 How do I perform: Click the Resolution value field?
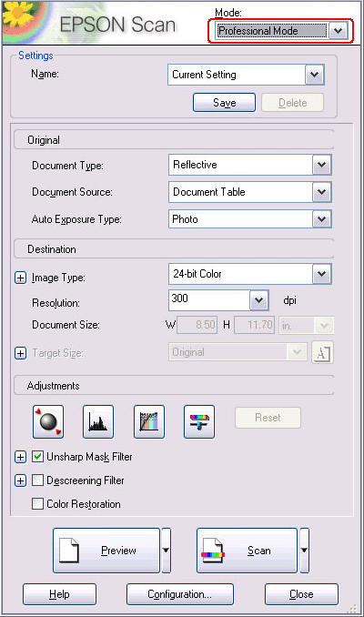pyautogui.click(x=209, y=299)
